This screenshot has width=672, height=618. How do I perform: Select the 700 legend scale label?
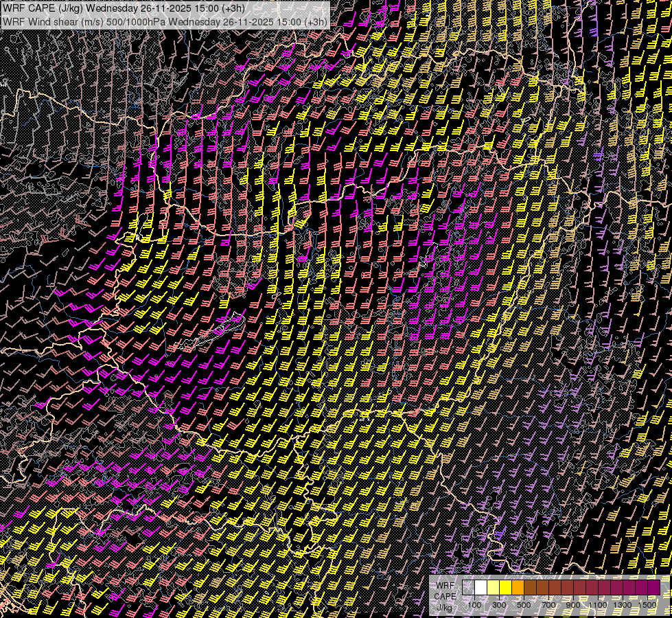click(548, 605)
